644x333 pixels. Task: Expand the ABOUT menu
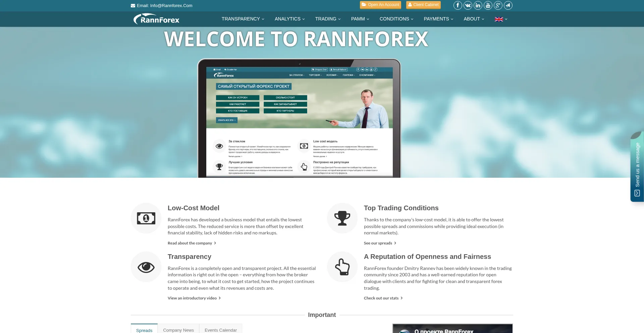[x=474, y=19]
